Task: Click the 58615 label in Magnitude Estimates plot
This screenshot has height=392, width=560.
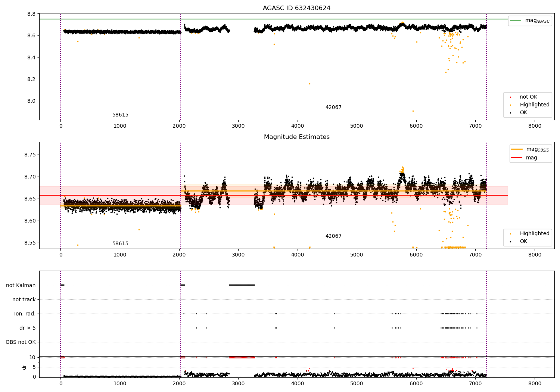Action: [x=120, y=243]
